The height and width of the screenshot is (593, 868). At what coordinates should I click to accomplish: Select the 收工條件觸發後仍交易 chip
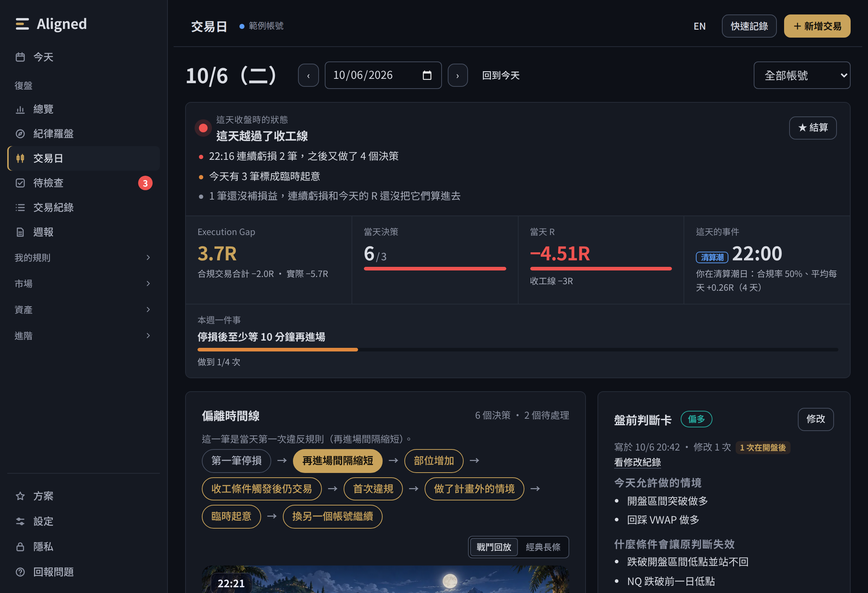pos(262,489)
